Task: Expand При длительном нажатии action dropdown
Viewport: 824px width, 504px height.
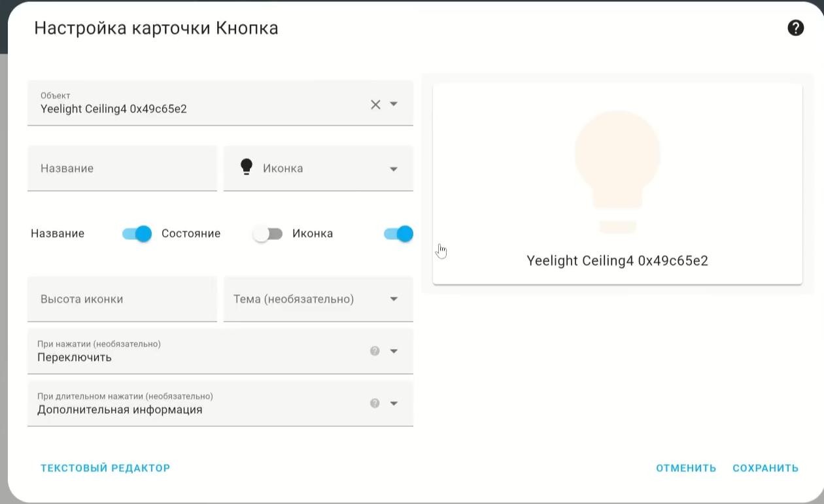Action: tap(394, 403)
